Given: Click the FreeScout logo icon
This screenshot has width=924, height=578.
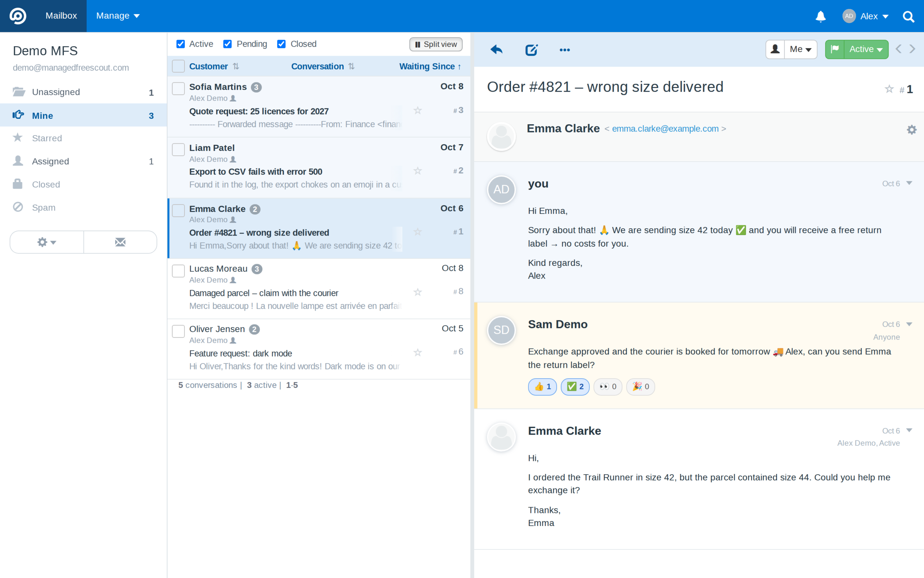Looking at the screenshot, I should pos(18,16).
